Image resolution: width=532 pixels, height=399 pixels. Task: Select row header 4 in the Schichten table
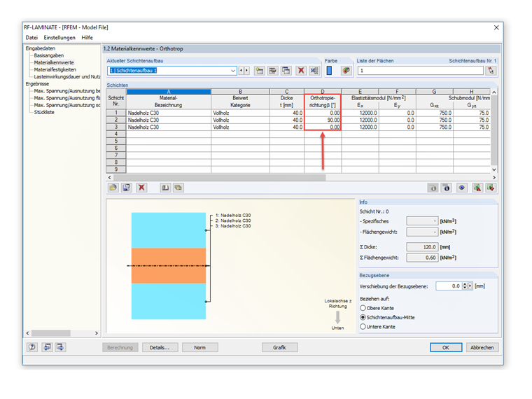point(116,134)
